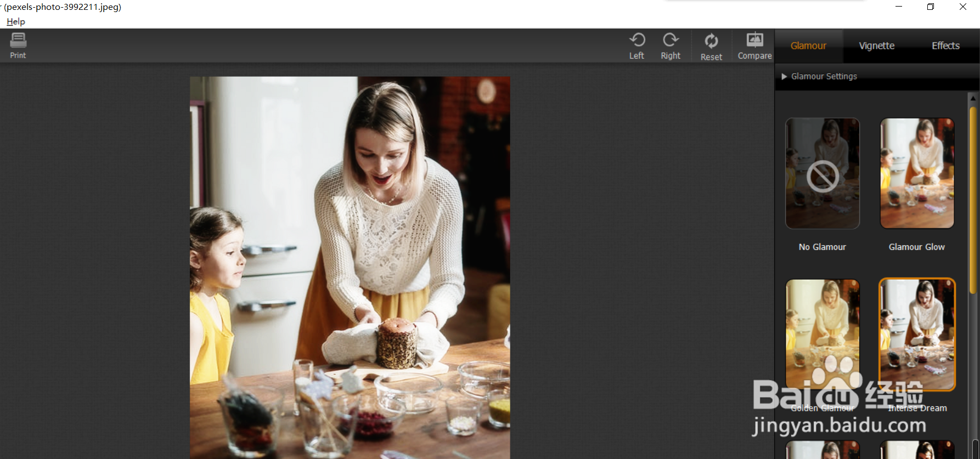The height and width of the screenshot is (459, 980).
Task: Reset the image edits
Action: (711, 47)
